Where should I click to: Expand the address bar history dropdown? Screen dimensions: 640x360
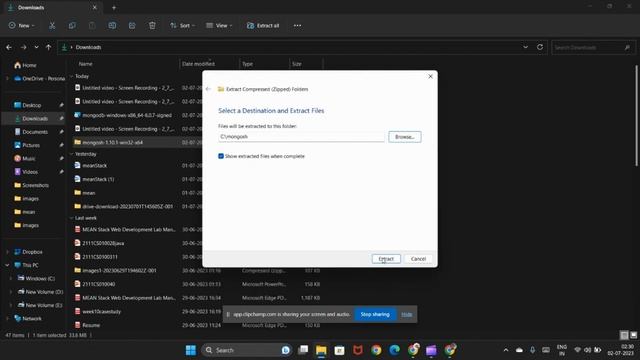[x=525, y=47]
